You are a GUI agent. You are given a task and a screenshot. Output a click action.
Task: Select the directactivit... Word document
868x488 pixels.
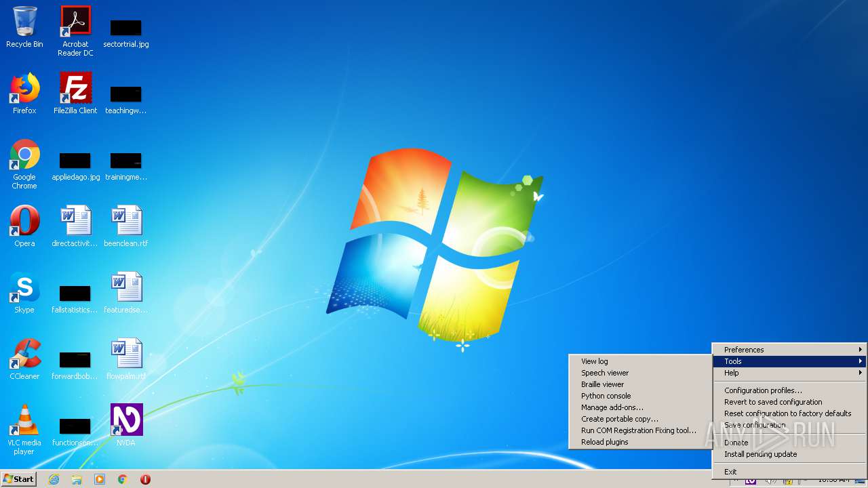click(75, 226)
